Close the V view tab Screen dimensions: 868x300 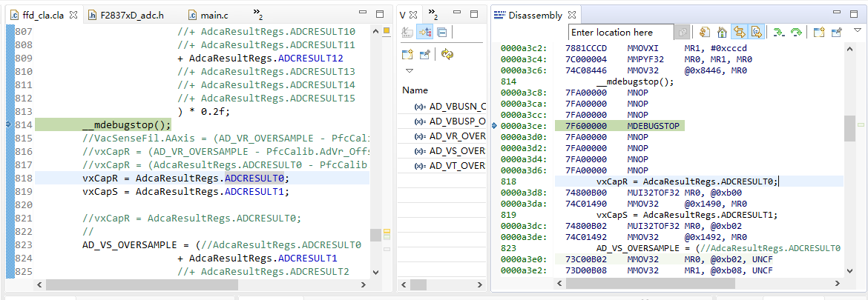(x=413, y=15)
